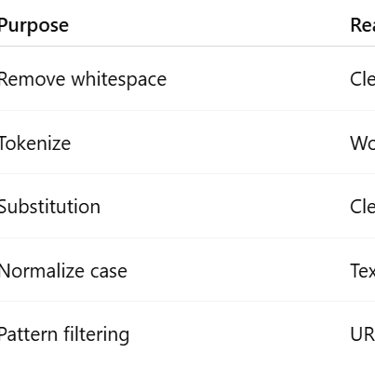Click empty space right of 'Normalize case'
This screenshot has height=366, width=375.
pos(238,271)
